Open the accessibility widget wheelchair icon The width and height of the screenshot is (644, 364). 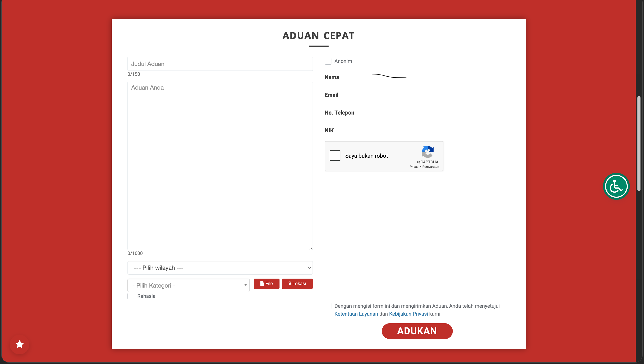[616, 186]
